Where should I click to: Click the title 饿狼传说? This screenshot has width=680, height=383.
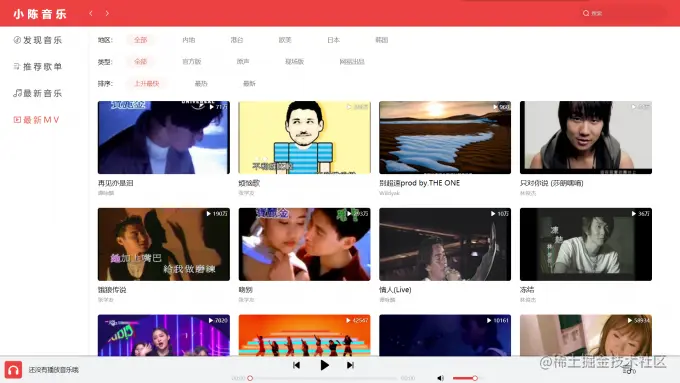pos(112,290)
